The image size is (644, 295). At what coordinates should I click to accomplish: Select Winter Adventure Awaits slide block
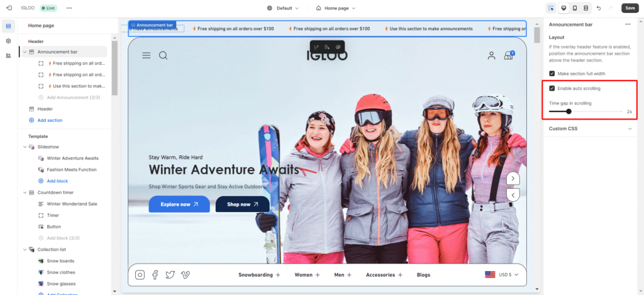[x=72, y=159]
